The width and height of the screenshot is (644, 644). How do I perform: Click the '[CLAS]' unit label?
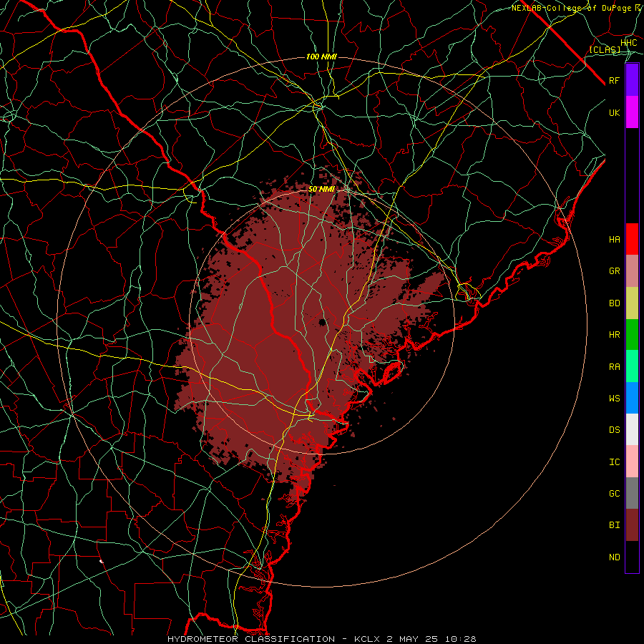coord(605,49)
